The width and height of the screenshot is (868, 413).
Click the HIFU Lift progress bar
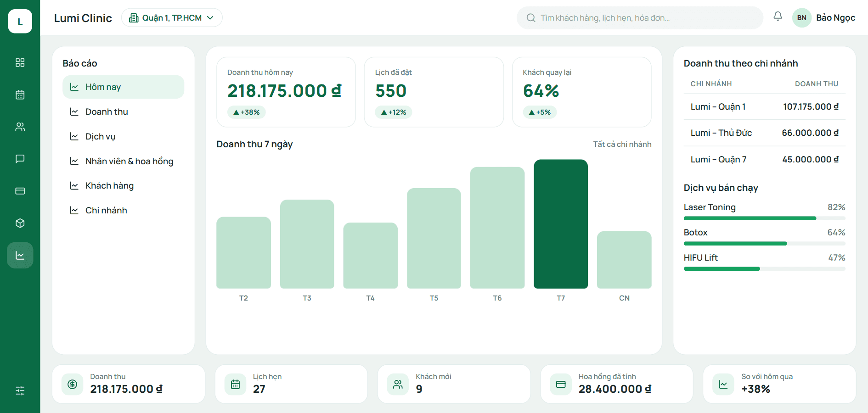coord(764,269)
